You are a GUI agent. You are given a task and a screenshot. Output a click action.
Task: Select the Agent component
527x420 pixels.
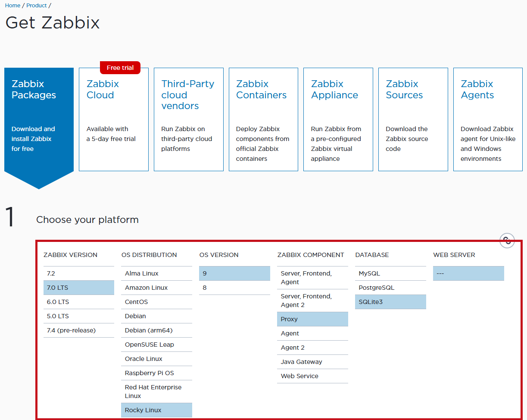(313, 333)
